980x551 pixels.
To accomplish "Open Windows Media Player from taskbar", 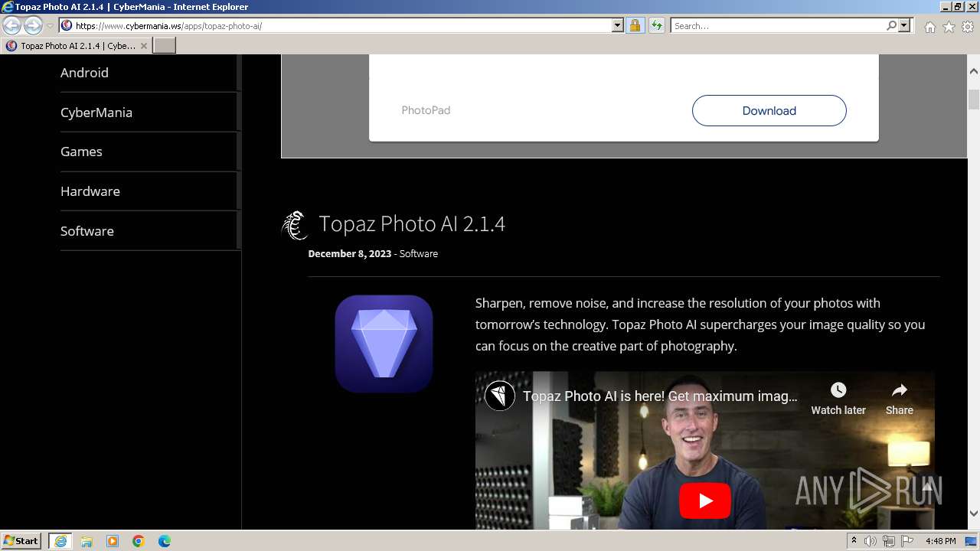I will tap(113, 541).
